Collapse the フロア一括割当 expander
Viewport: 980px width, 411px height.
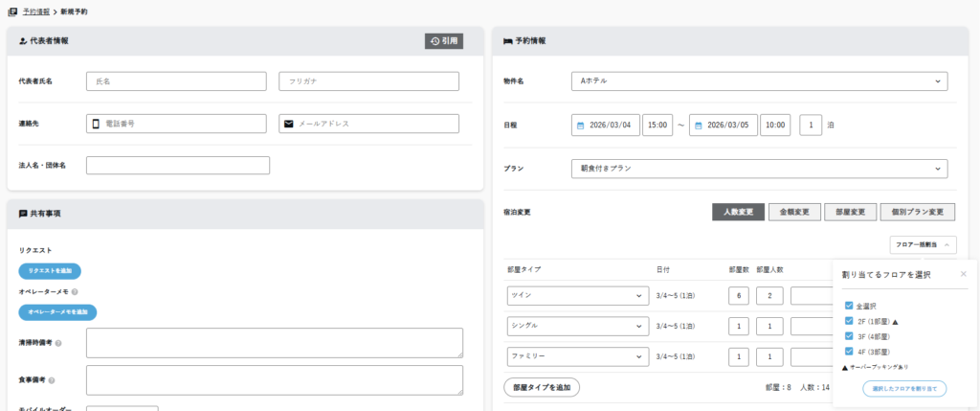click(x=923, y=245)
